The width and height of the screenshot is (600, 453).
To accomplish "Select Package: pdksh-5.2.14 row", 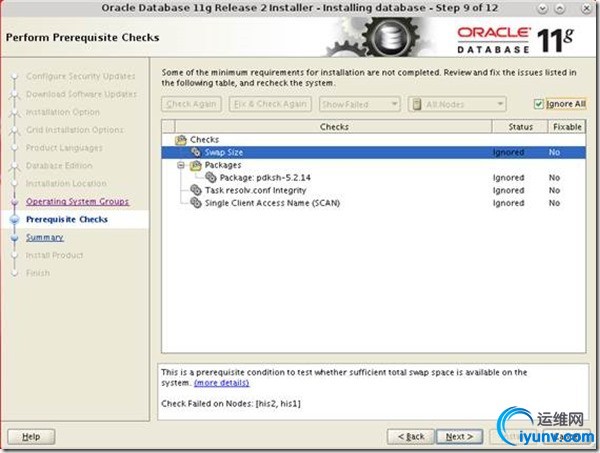I will 373,178.
